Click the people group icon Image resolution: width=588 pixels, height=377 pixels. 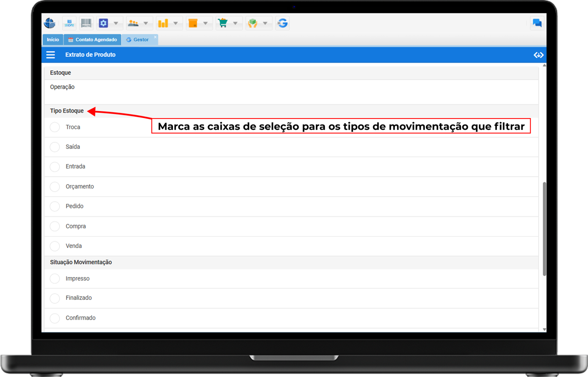pyautogui.click(x=133, y=23)
